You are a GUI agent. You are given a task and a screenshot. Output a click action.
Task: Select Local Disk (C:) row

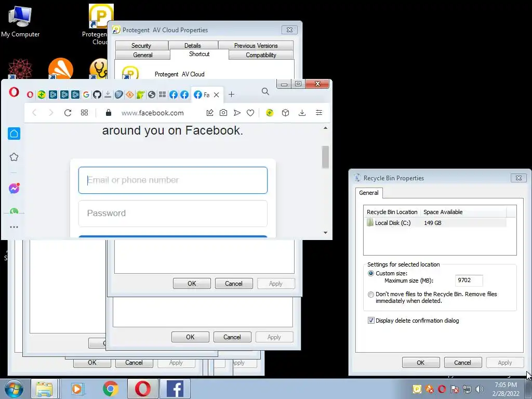coord(436,223)
